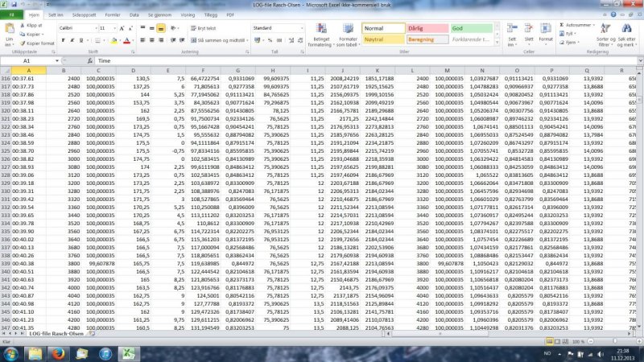Click the Bold formatting icon
The height and width of the screenshot is (362, 644).
62,40
